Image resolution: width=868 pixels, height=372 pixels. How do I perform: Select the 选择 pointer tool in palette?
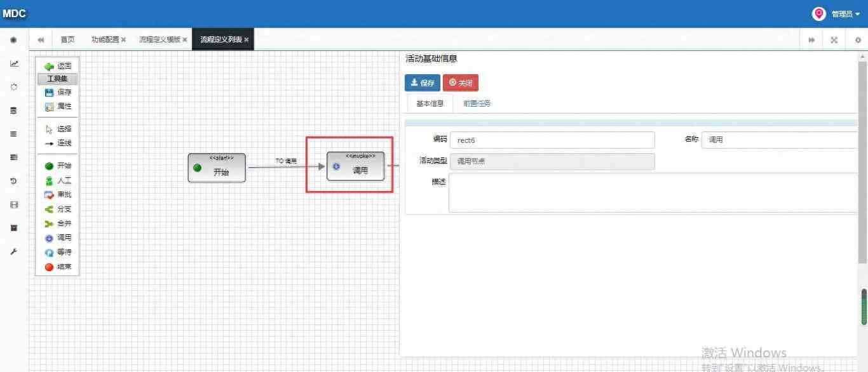click(58, 129)
